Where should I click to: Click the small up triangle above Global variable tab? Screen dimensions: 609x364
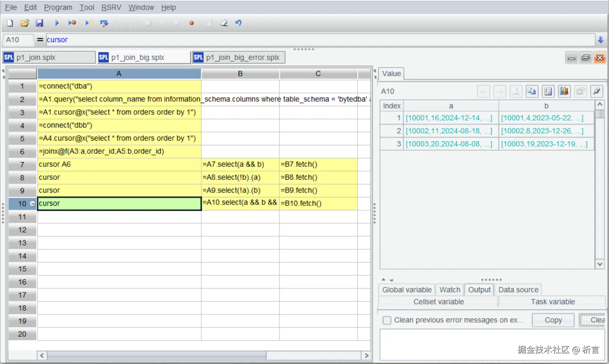pos(383,280)
